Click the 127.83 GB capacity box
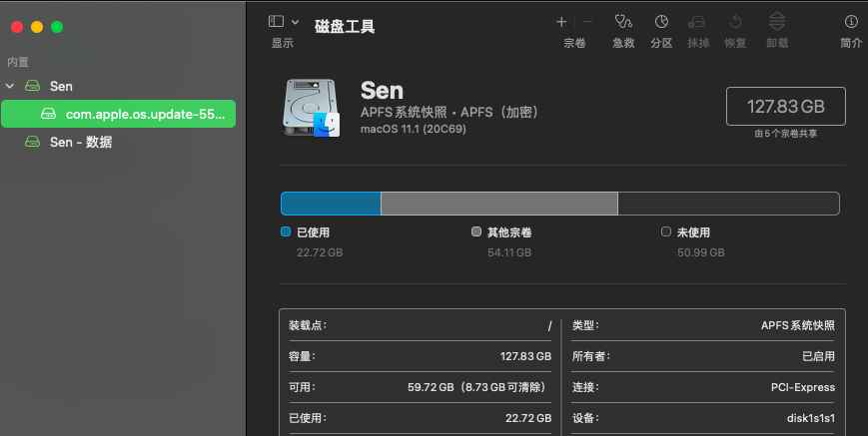This screenshot has height=436, width=868. pyautogui.click(x=785, y=106)
